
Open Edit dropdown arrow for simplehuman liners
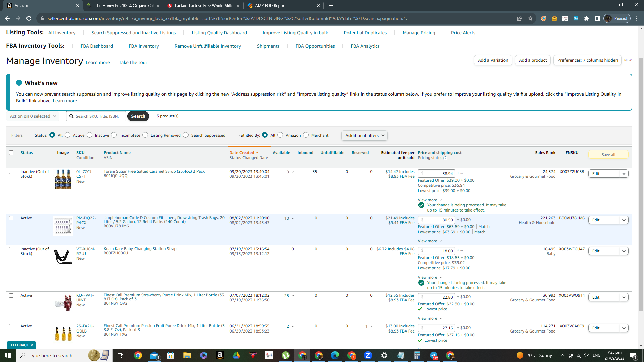click(624, 220)
